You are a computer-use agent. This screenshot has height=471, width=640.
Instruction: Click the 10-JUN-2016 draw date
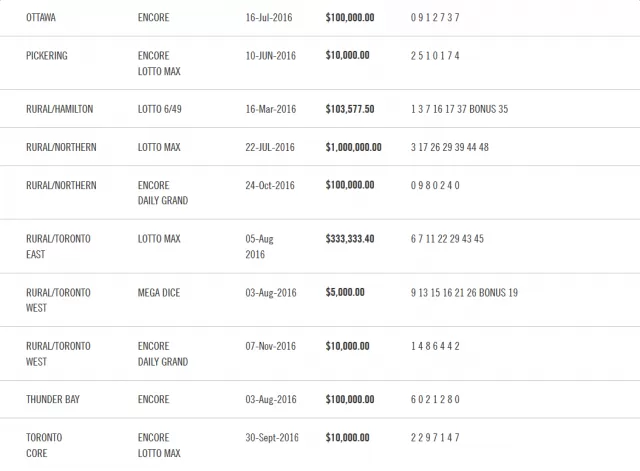[270, 56]
